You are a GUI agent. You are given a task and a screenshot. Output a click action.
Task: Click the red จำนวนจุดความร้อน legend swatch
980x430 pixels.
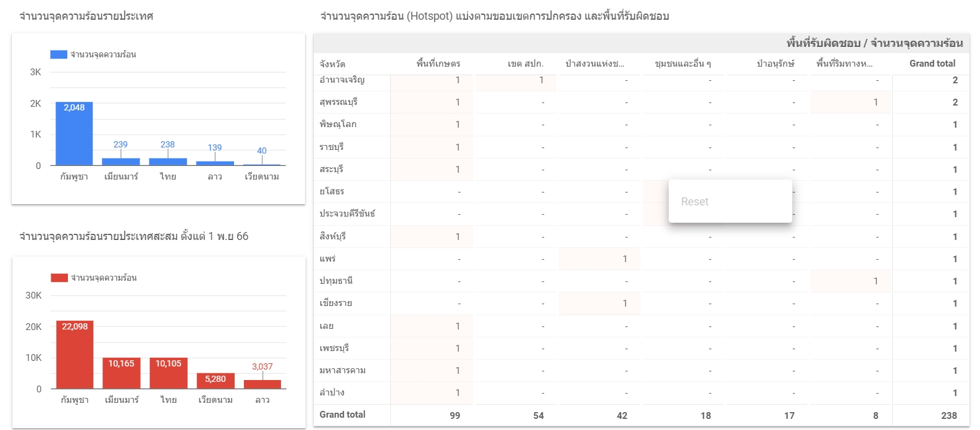[59, 278]
